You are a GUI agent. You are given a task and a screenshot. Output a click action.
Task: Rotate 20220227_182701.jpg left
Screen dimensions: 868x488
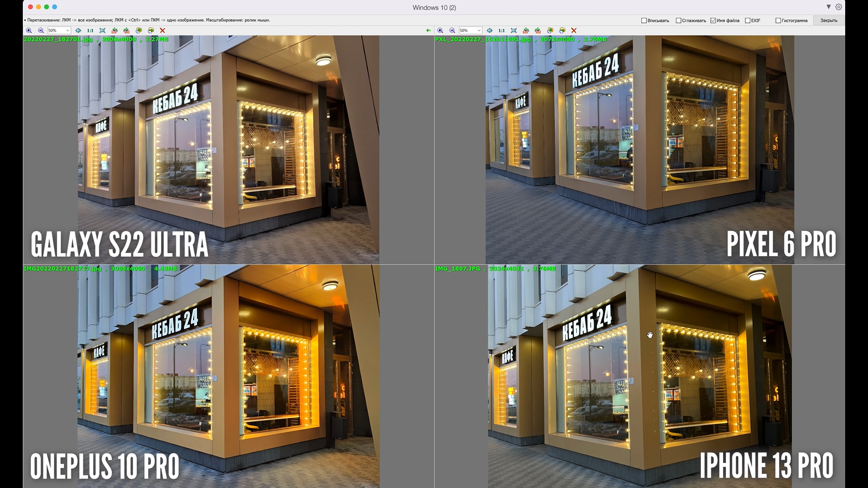(x=114, y=30)
